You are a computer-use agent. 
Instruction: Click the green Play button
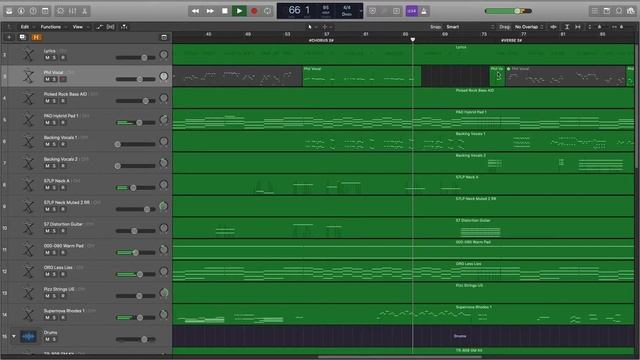click(x=239, y=11)
